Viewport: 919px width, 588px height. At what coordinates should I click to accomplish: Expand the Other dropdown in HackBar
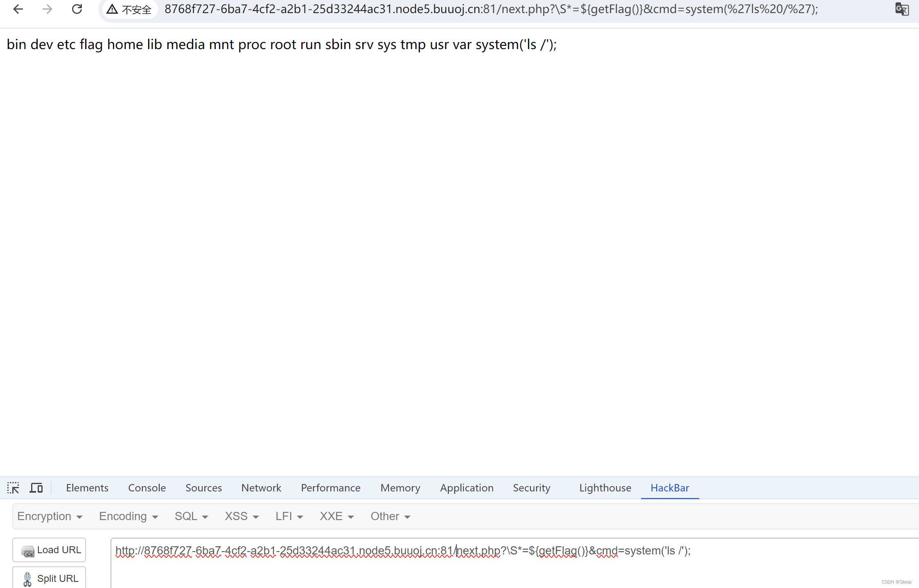point(390,516)
